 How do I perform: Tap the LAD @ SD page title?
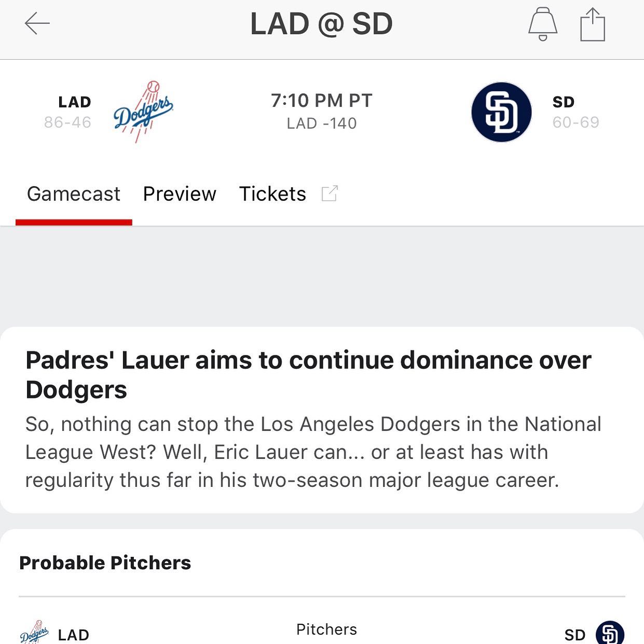322,24
